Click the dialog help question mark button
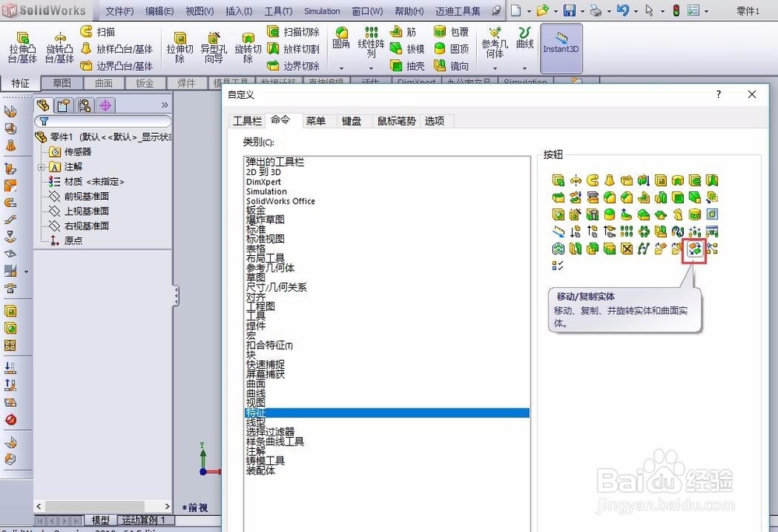This screenshot has width=778, height=532. pyautogui.click(x=718, y=94)
